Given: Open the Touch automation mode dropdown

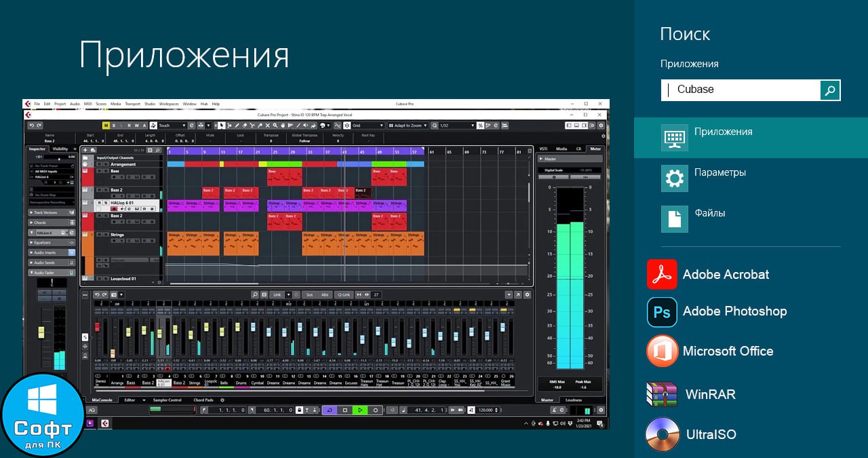Looking at the screenshot, I should [172, 126].
